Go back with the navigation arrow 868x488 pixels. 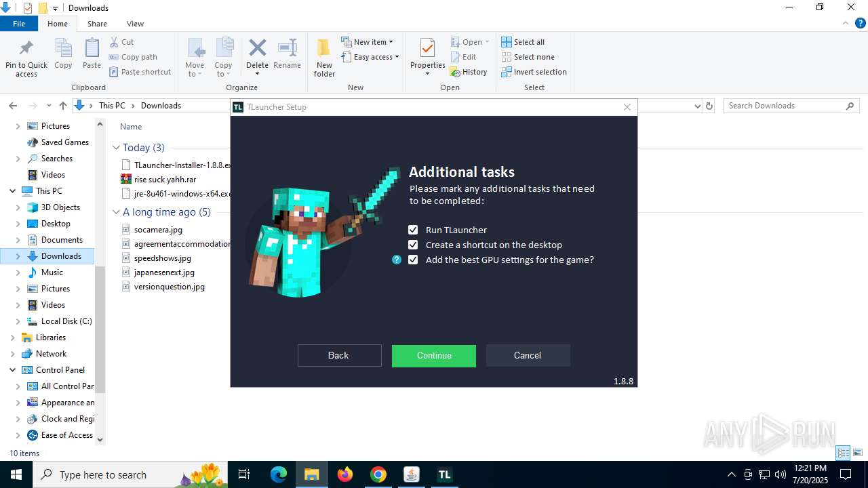[x=13, y=106]
